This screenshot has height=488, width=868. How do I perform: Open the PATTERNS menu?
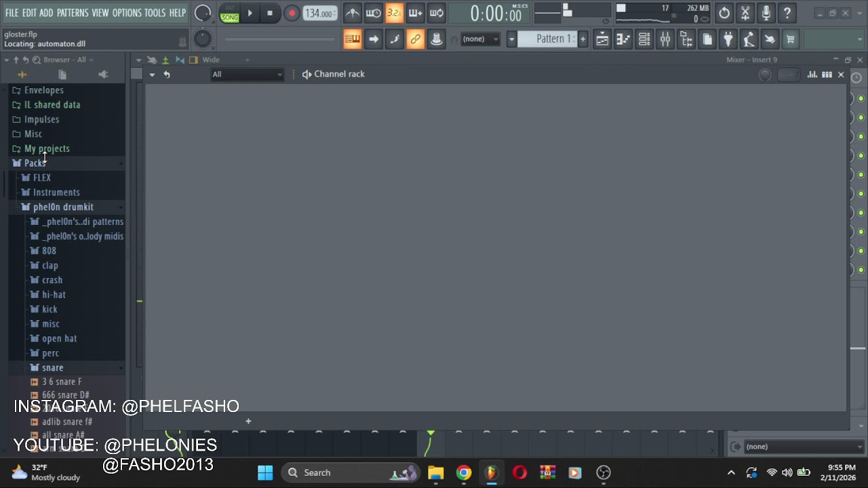(x=73, y=13)
